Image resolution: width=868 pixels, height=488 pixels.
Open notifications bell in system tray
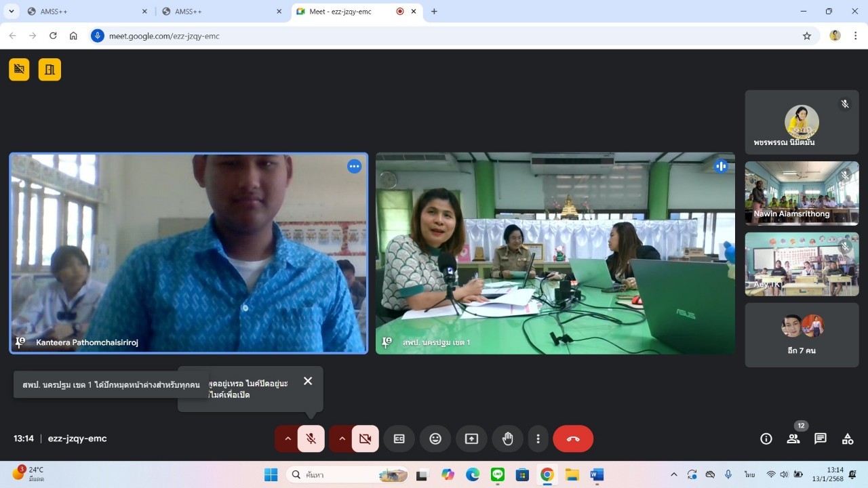853,474
